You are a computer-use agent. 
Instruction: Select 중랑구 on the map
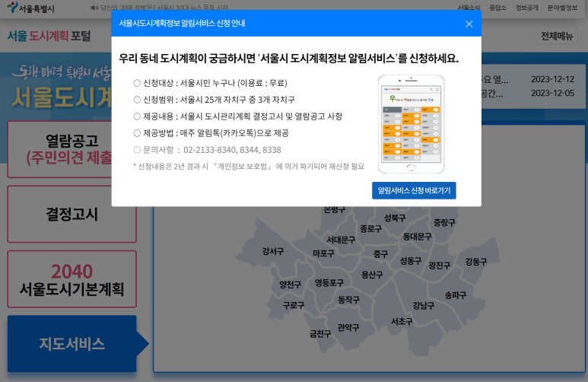[x=444, y=222]
